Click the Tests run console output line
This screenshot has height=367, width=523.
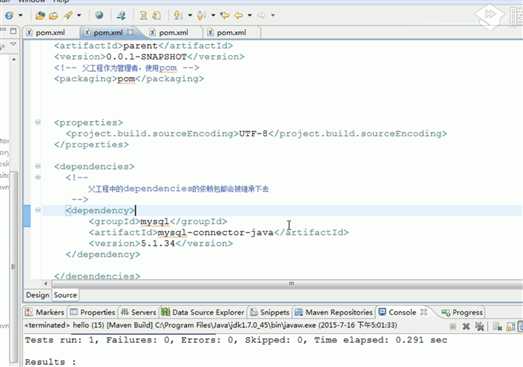(236, 340)
